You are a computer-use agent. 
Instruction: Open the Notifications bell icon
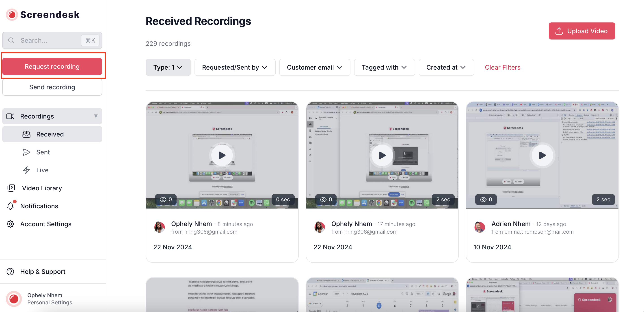11,206
